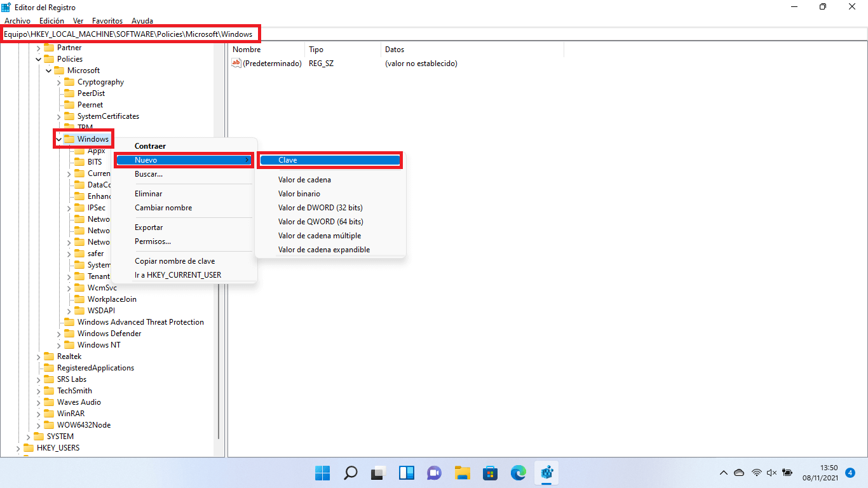Sort values by the Tipo column

click(x=342, y=50)
